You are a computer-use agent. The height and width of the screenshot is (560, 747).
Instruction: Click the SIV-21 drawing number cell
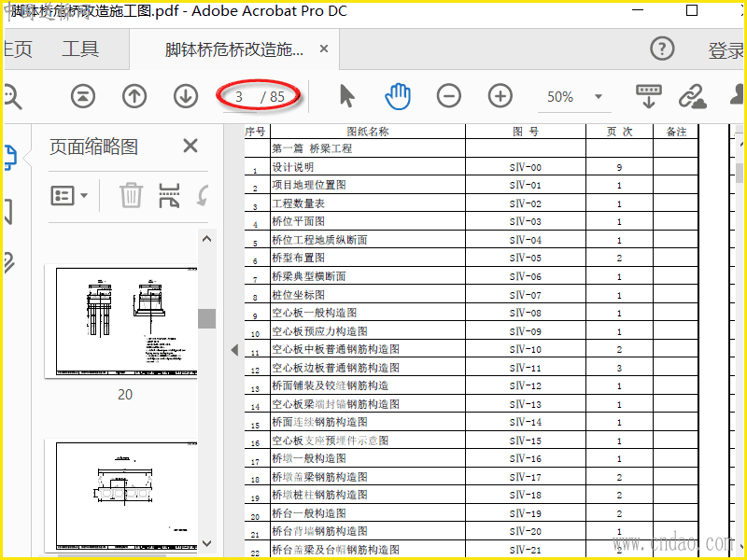[x=526, y=551]
